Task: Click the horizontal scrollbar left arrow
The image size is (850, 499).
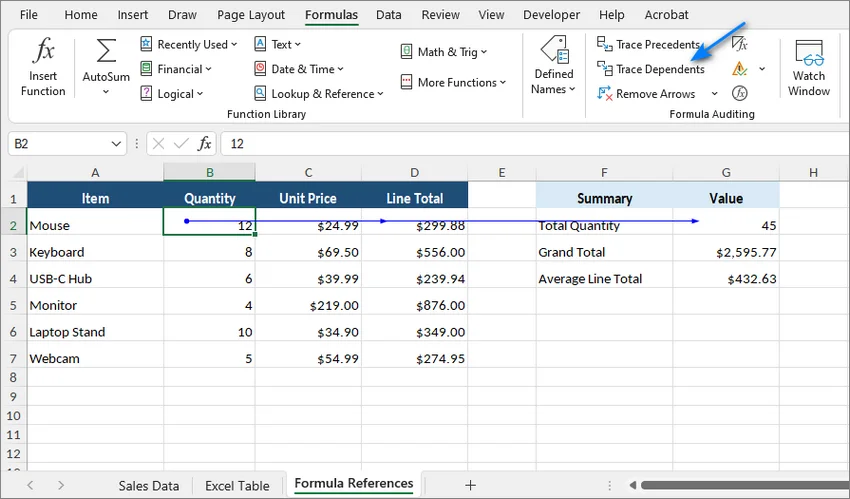Action: (632, 485)
